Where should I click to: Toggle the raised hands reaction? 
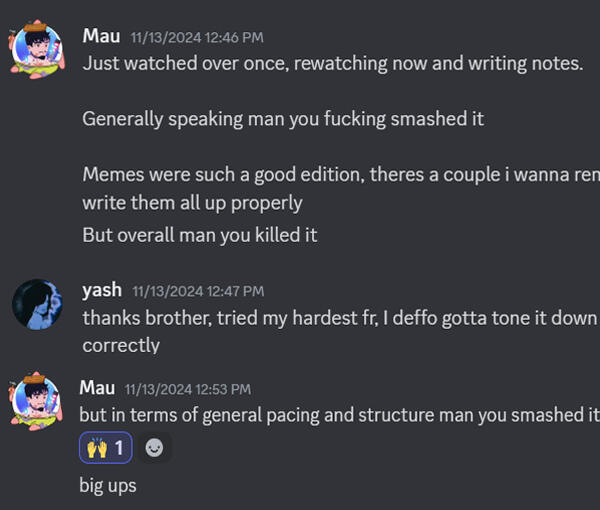tap(106, 448)
